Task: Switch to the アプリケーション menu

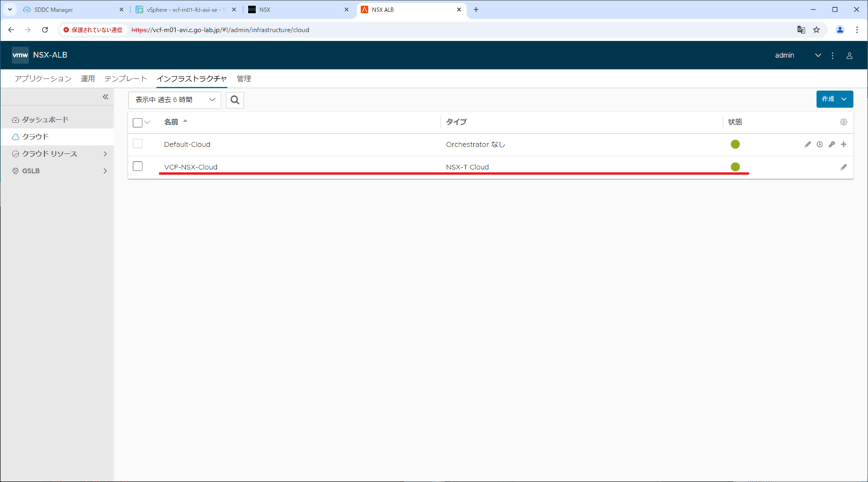Action: pyautogui.click(x=43, y=79)
